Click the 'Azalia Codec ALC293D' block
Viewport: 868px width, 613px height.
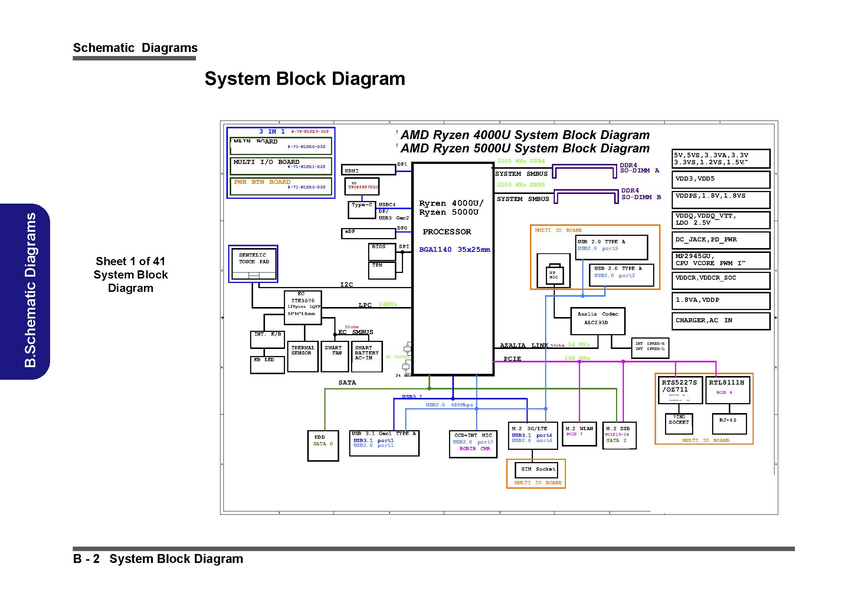click(598, 321)
